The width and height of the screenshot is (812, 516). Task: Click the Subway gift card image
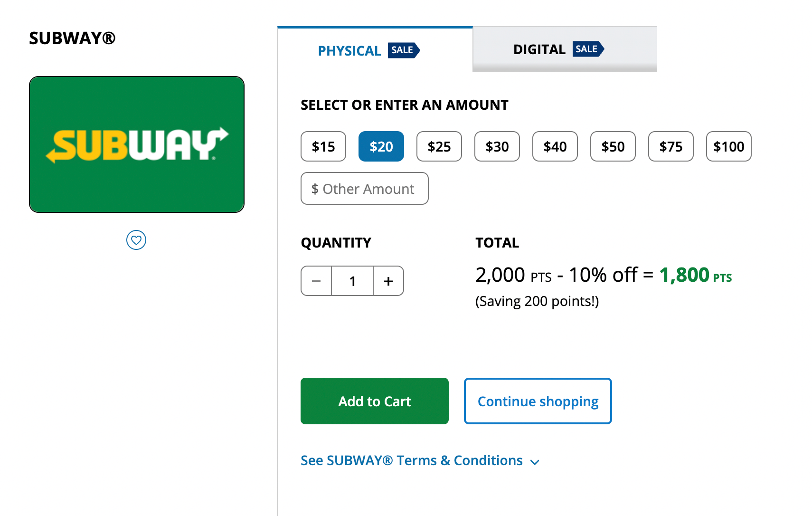pyautogui.click(x=137, y=144)
